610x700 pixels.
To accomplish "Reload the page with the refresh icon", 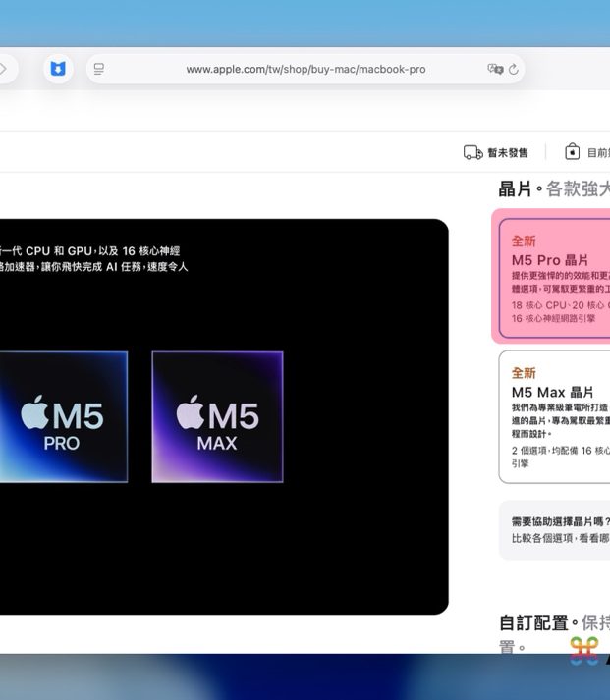I will point(514,69).
